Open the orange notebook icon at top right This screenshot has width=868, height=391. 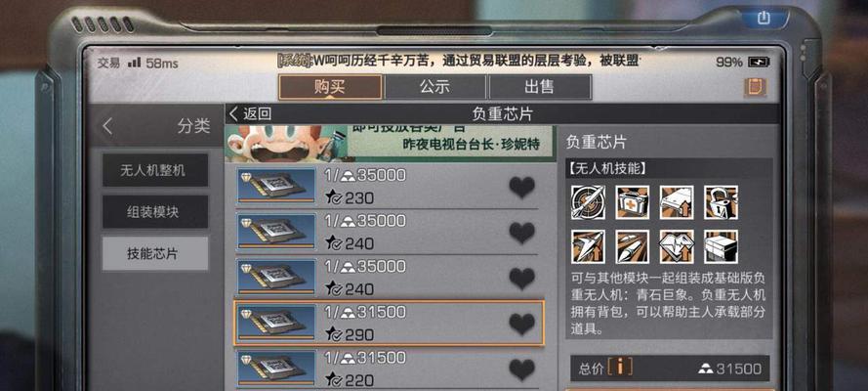(x=755, y=88)
